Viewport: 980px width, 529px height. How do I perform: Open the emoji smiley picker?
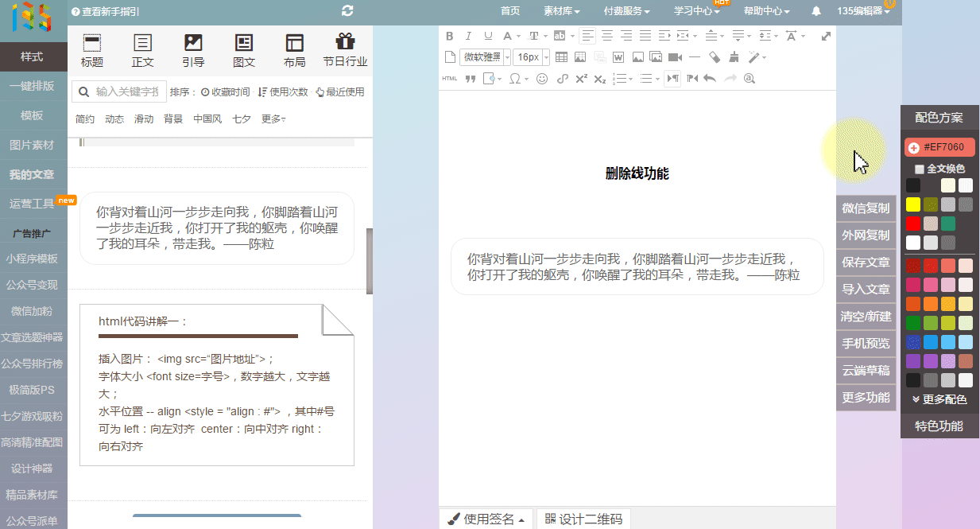(x=542, y=79)
